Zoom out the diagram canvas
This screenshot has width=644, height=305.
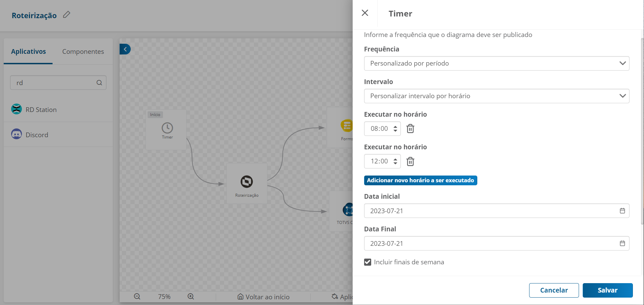(137, 297)
